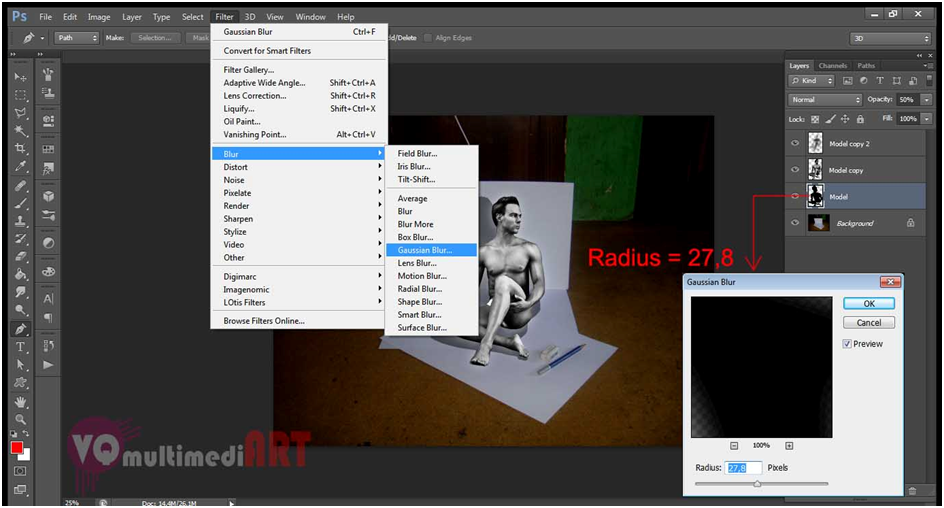This screenshot has height=508, width=944.
Task: Click the Opacity 50% value field
Action: 908,100
